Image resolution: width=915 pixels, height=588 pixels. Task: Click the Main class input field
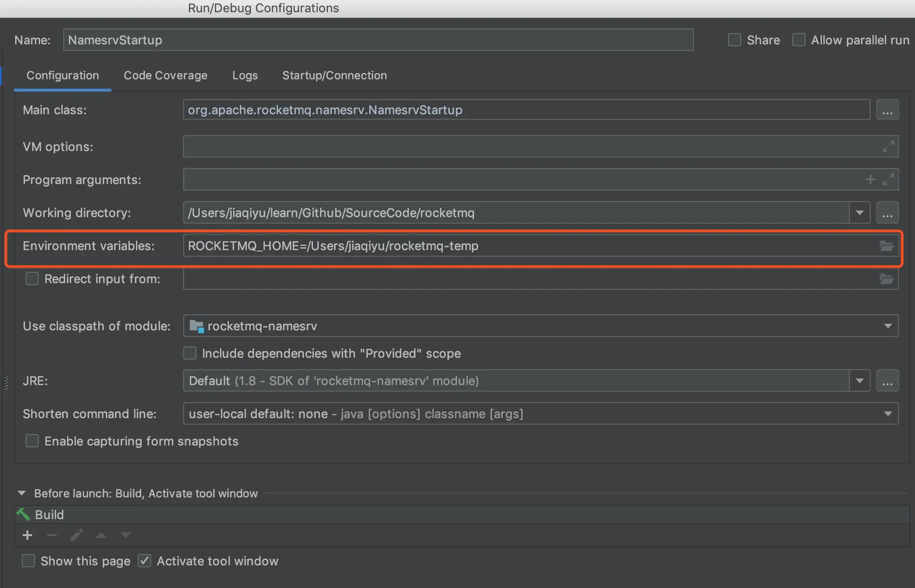pos(526,110)
